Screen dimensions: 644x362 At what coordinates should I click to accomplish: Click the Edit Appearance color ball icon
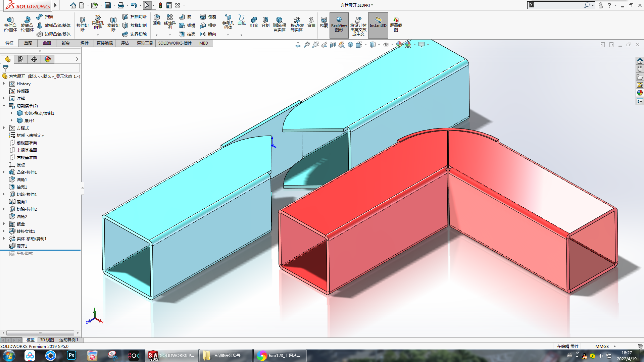(x=399, y=45)
